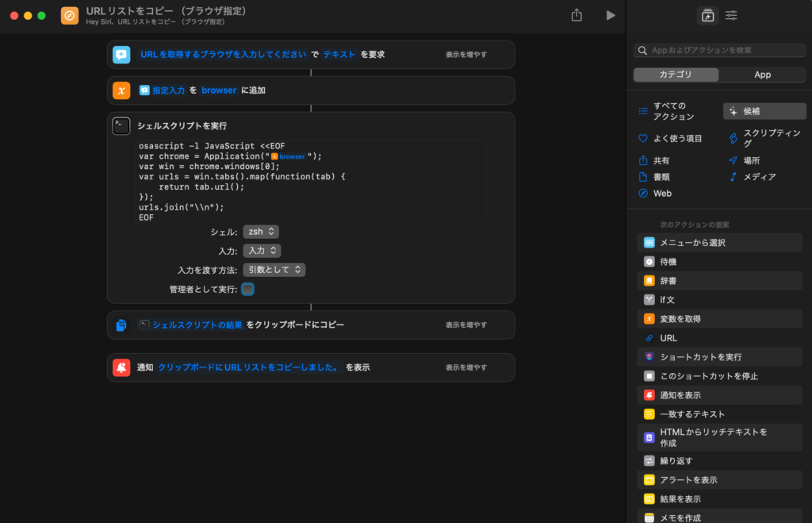The height and width of the screenshot is (523, 812).
Task: Click 表示を増やす on the text request action
Action: point(466,55)
